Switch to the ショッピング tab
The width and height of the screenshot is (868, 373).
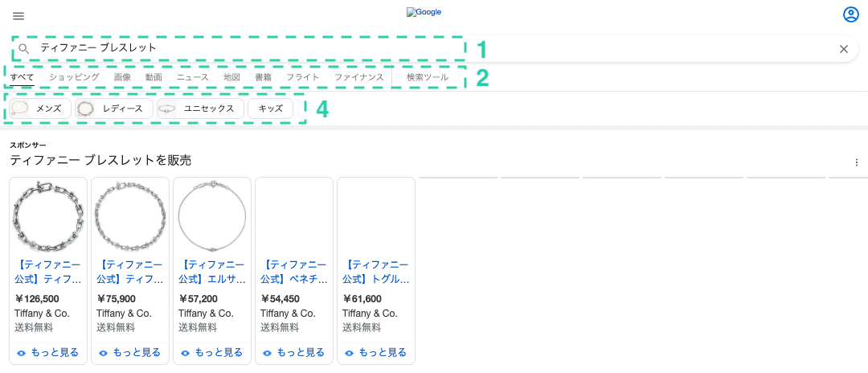(74, 77)
